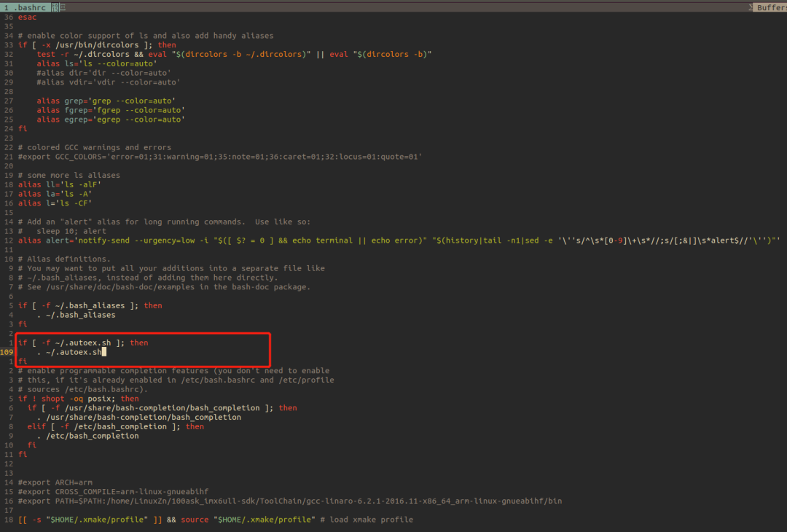Place cursor on the 'esac' line
This screenshot has height=532, width=787.
pyautogui.click(x=27, y=17)
